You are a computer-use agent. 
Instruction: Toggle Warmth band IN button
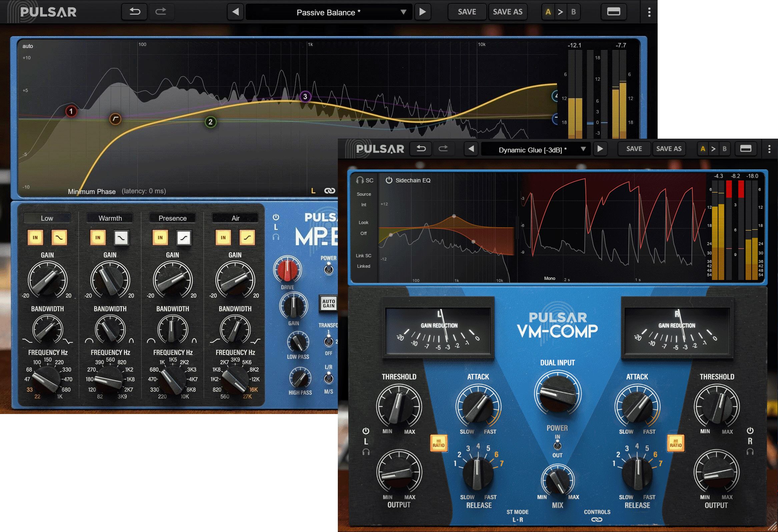(98, 238)
